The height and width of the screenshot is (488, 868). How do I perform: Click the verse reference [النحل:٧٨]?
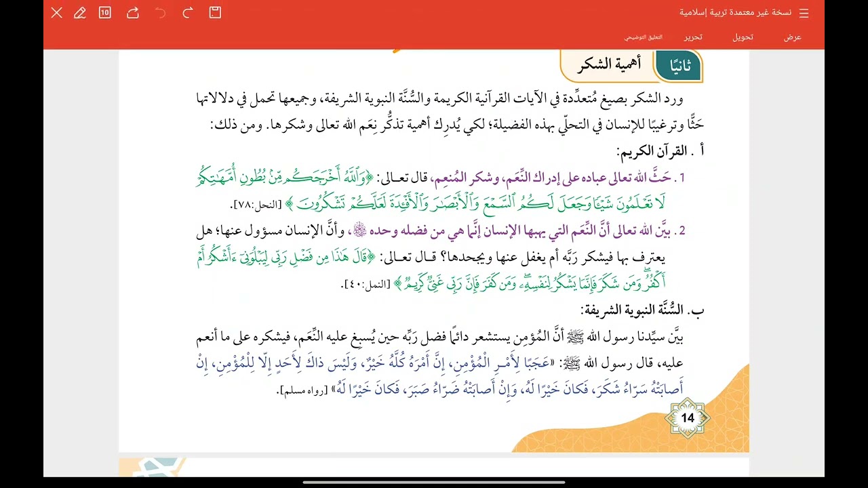256,205
